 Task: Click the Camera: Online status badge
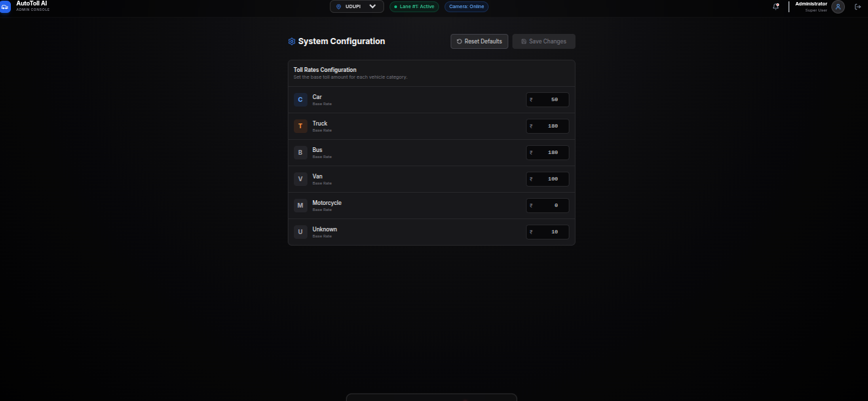point(466,7)
